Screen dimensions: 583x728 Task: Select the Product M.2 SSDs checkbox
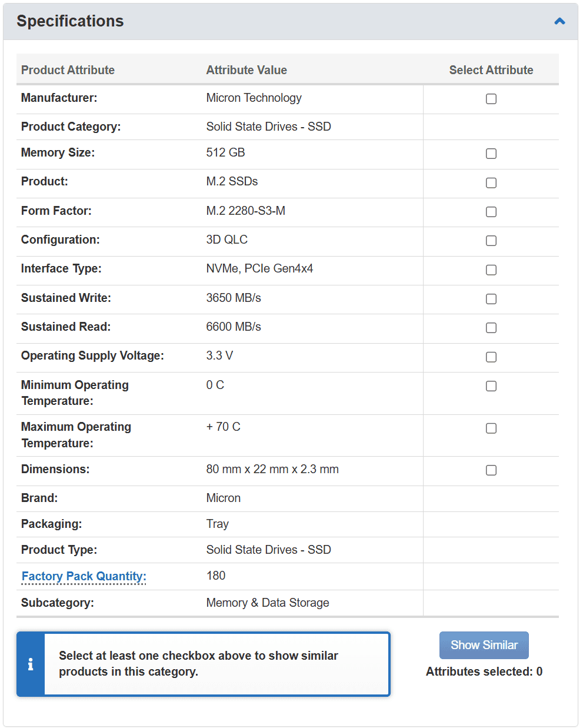pos(491,183)
